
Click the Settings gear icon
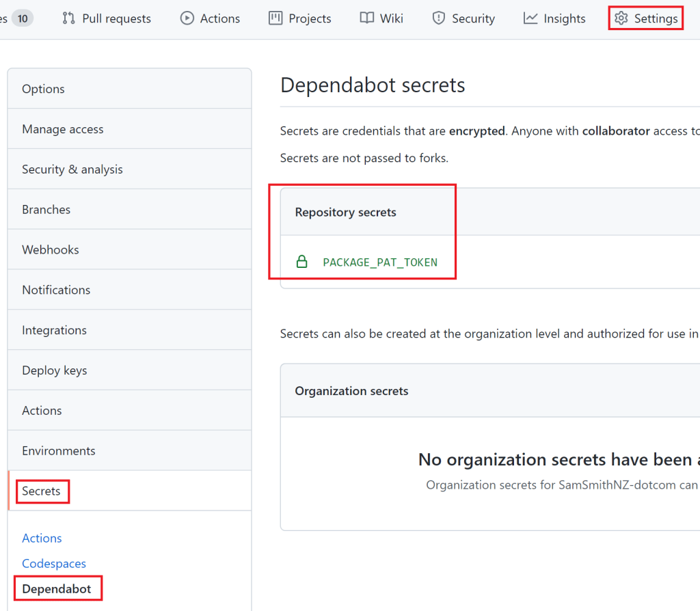pyautogui.click(x=621, y=18)
